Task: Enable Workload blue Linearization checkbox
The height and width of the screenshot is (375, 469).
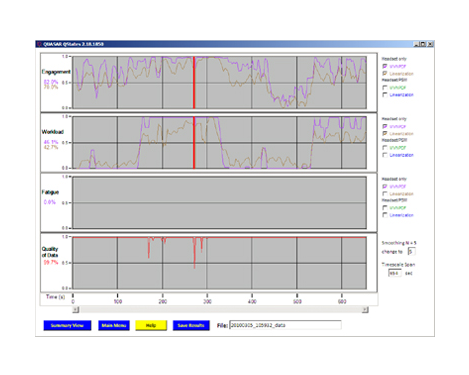Action: coord(385,155)
